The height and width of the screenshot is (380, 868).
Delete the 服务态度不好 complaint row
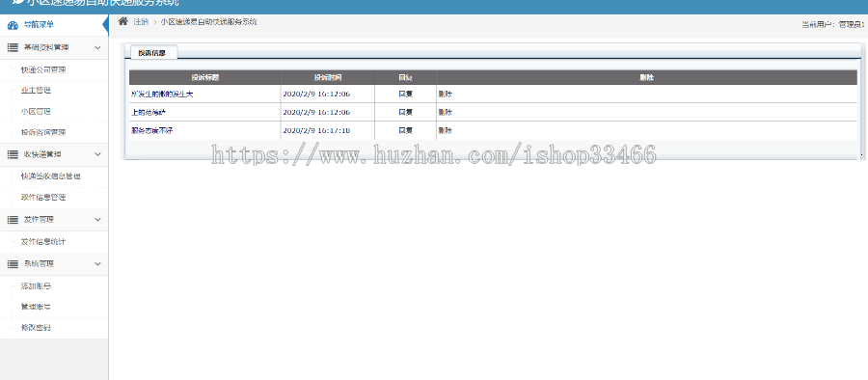445,131
